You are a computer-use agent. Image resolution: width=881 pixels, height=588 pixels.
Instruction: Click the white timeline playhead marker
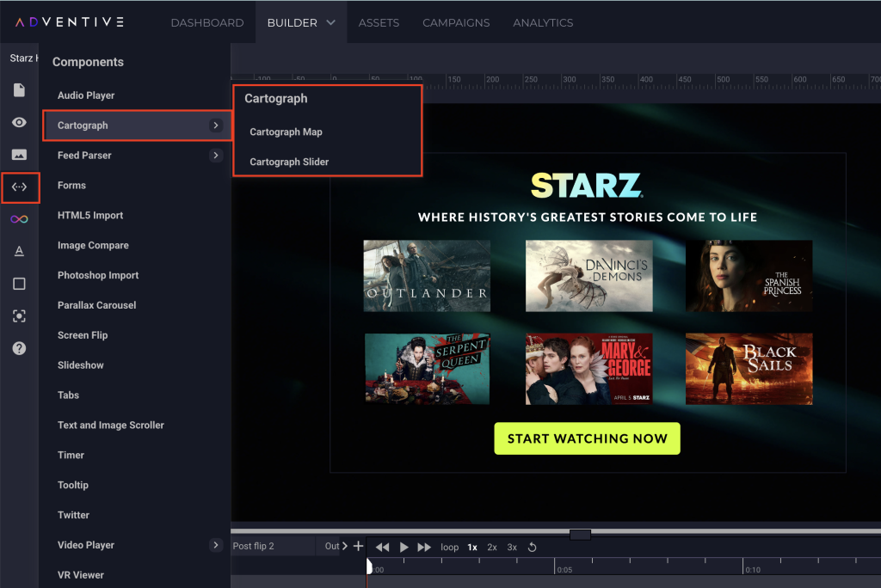coord(370,567)
